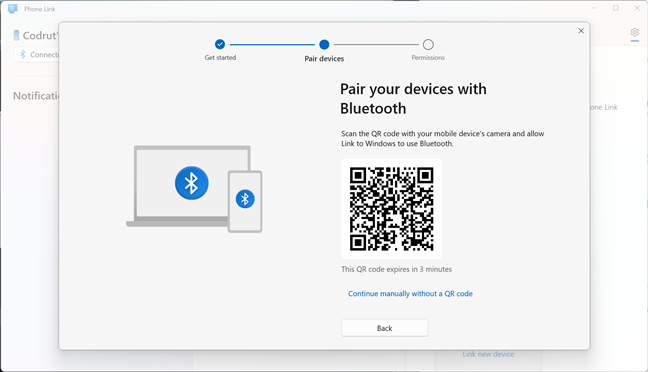648x372 pixels.
Task: Click the Bluetooth Connected status button
Action: click(37, 55)
